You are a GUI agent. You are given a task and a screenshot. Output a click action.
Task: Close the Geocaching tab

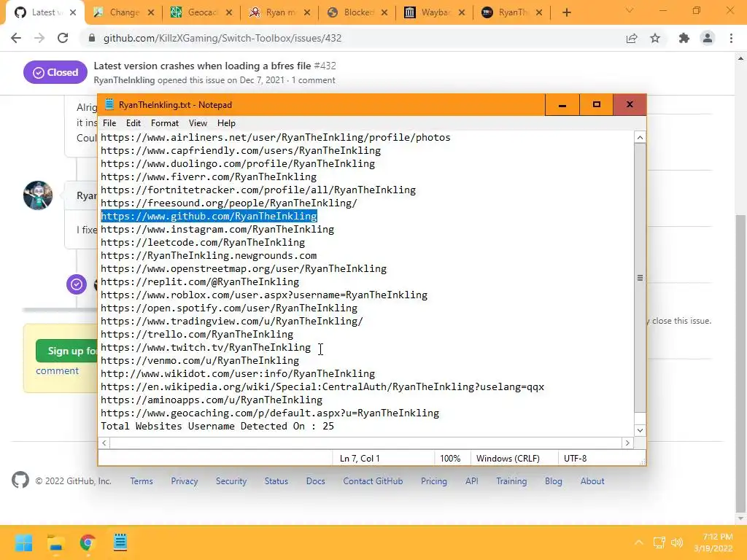click(229, 13)
